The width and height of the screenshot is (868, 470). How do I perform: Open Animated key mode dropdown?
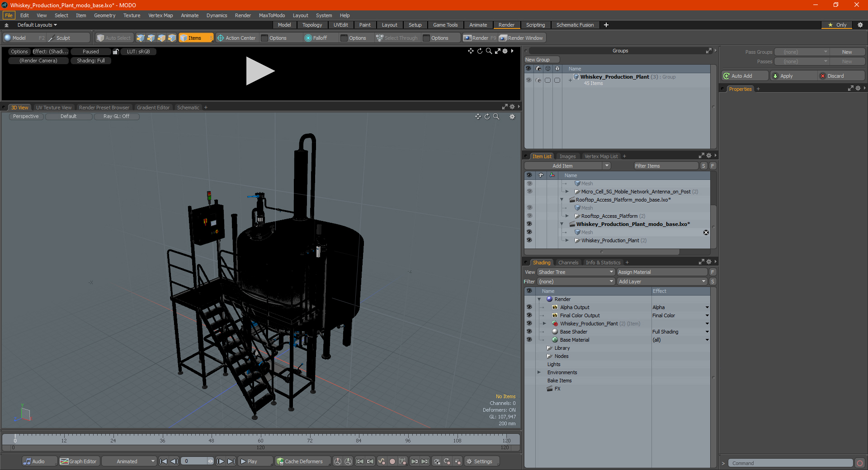click(x=129, y=461)
